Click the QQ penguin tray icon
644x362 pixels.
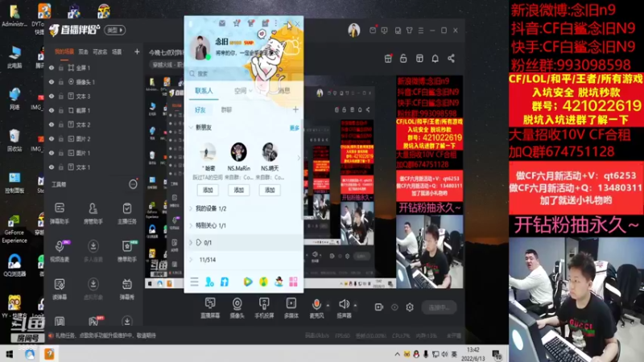tap(416, 354)
